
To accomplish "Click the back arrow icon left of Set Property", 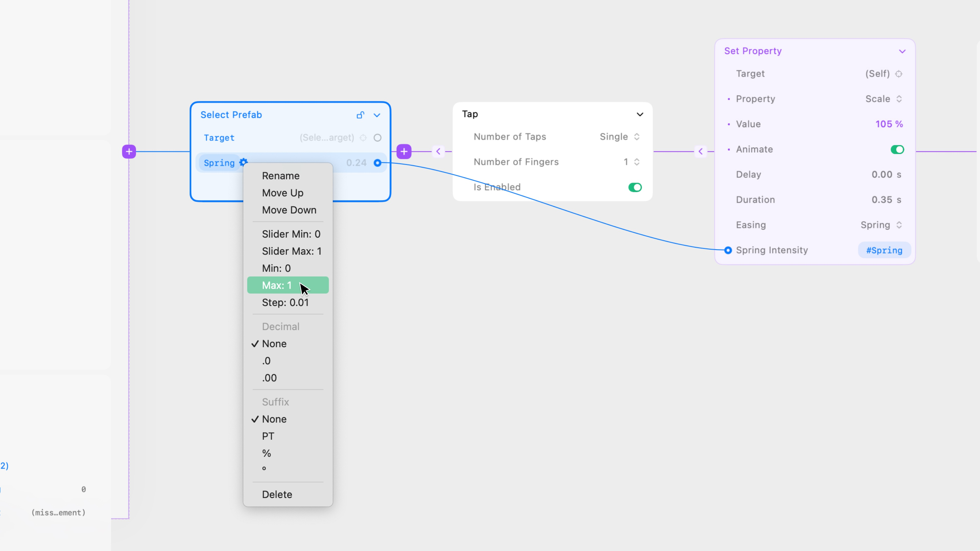I will [x=700, y=151].
